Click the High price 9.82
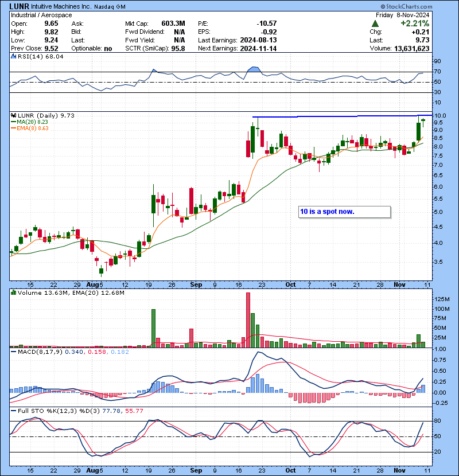The image size is (459, 476). [51, 32]
